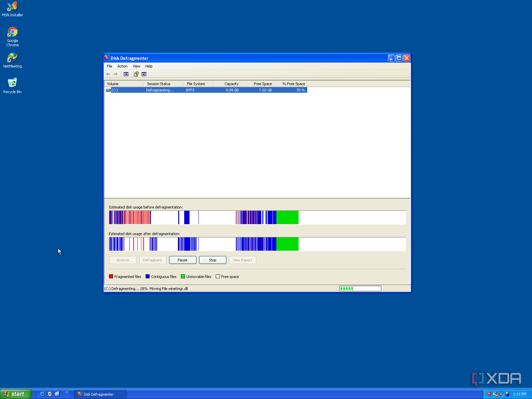Open the MSN Installer desktop icon
This screenshot has height=399, width=532.
click(x=12, y=9)
